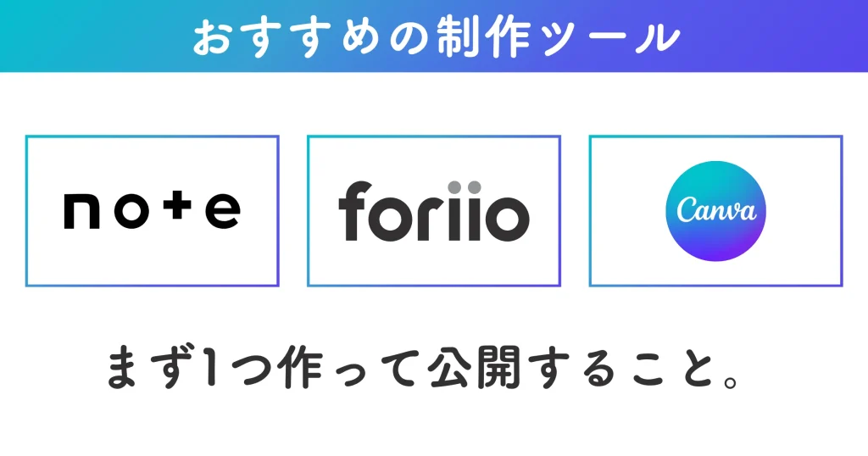Image resolution: width=868 pixels, height=456 pixels.
Task: Click the top border of the foriio card
Action: pyautogui.click(x=433, y=136)
